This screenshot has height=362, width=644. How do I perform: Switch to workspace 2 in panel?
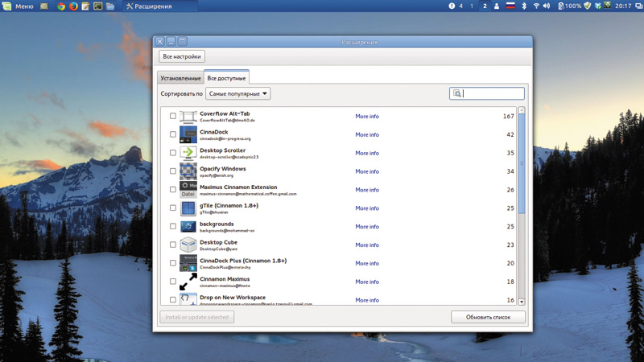[x=485, y=6]
